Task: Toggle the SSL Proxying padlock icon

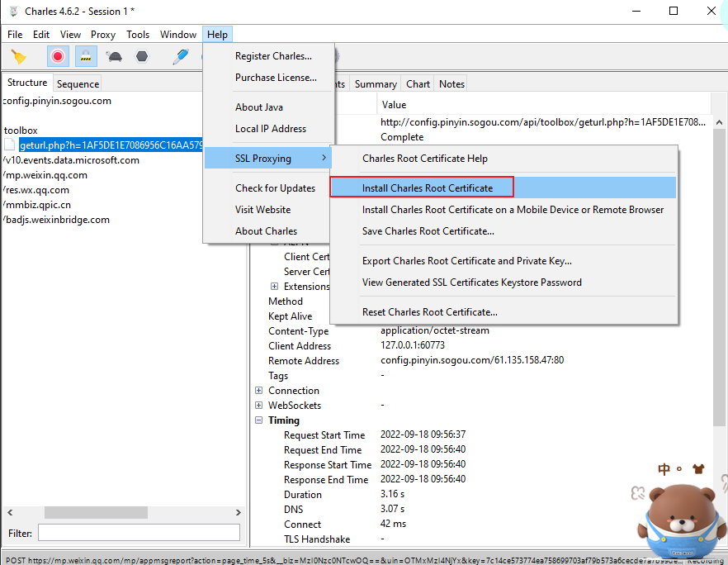Action: pos(86,57)
